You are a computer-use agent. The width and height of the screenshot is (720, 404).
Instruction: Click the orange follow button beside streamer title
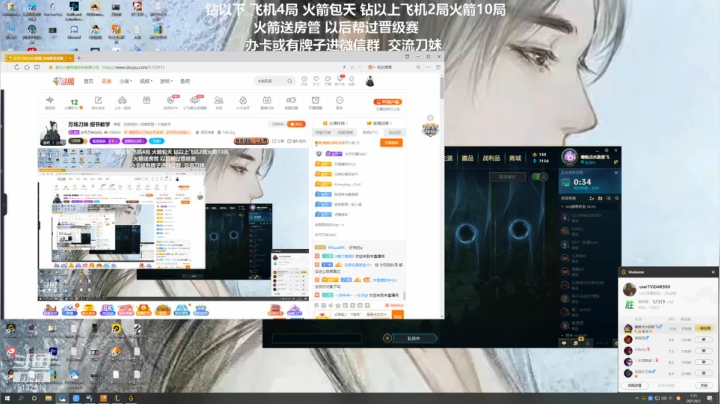[x=297, y=124]
